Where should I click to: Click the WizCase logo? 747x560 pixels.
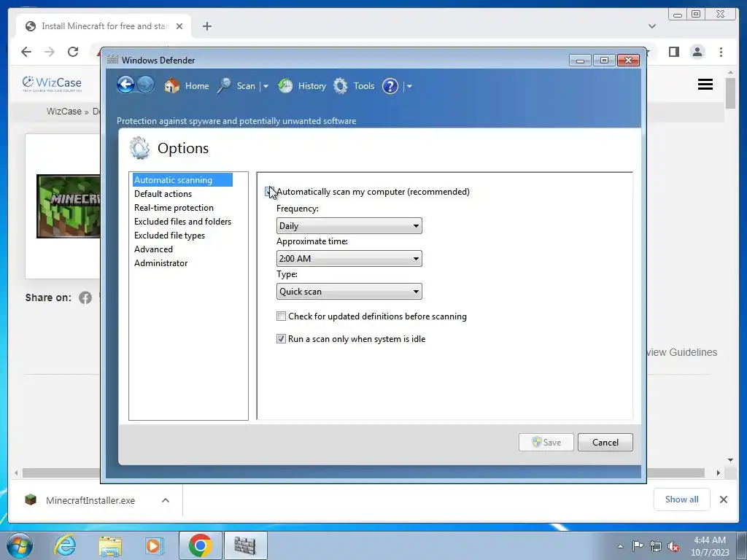tap(52, 84)
